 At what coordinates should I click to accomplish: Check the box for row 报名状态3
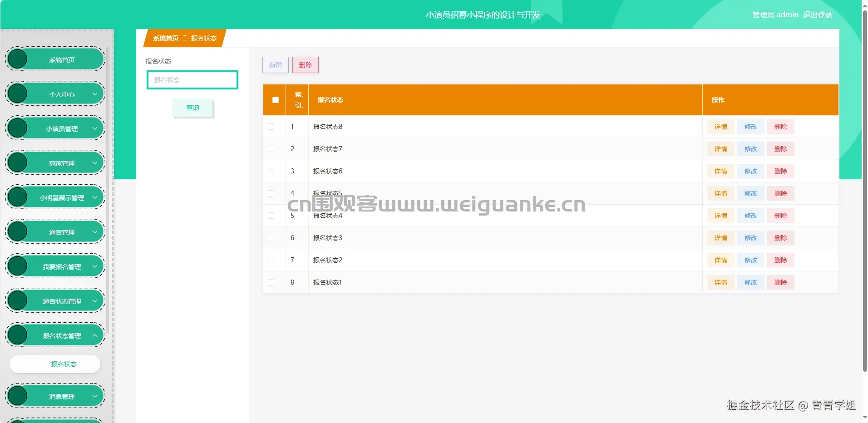click(271, 238)
